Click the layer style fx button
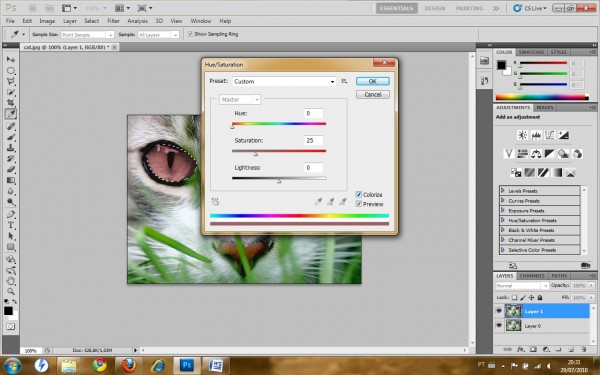This screenshot has height=375, width=600. [520, 349]
